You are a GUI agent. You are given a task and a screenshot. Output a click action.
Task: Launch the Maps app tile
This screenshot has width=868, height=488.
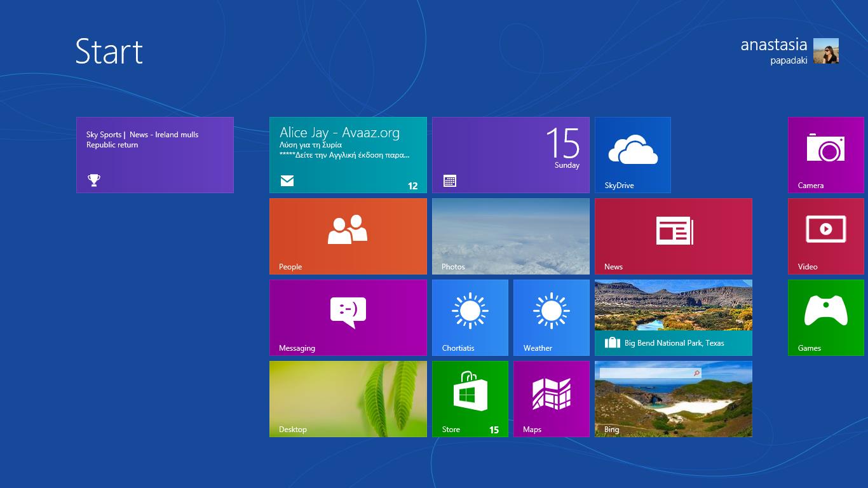pyautogui.click(x=552, y=399)
